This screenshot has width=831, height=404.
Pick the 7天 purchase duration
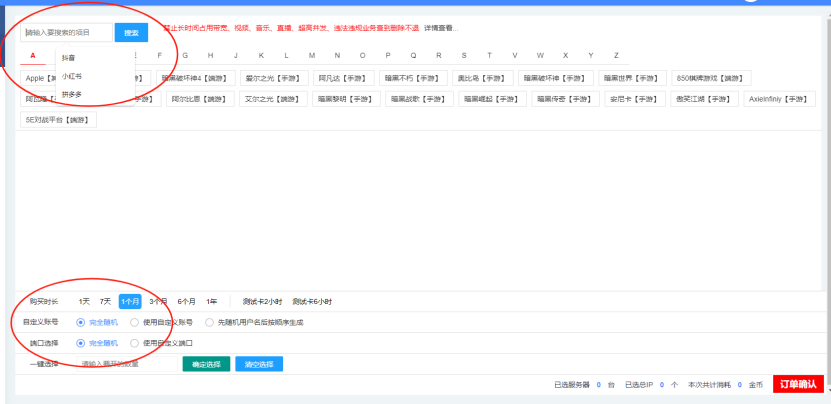coord(105,301)
